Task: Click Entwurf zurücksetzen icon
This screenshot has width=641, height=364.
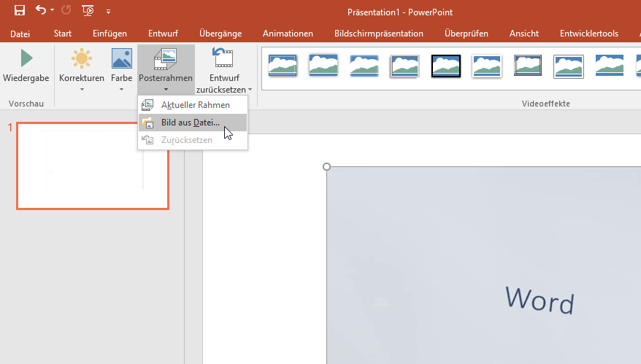Action: 224,58
